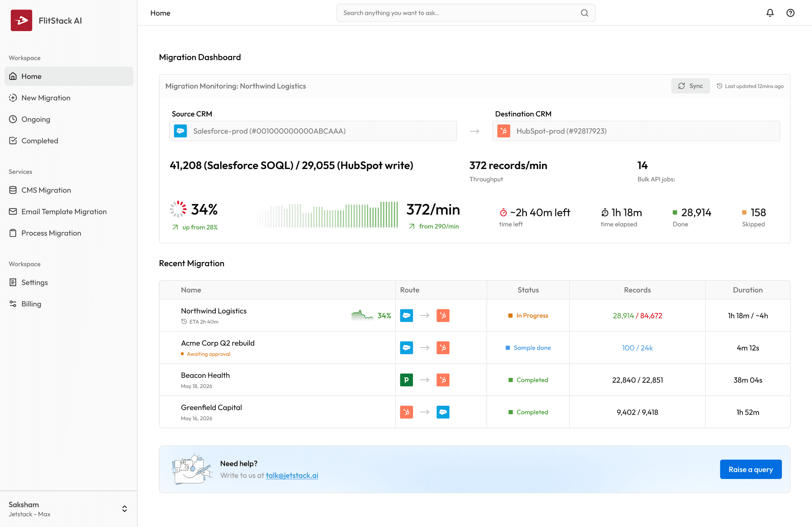Select the Destination CRM HubSpot-prod field
Image resolution: width=812 pixels, height=527 pixels.
click(636, 131)
